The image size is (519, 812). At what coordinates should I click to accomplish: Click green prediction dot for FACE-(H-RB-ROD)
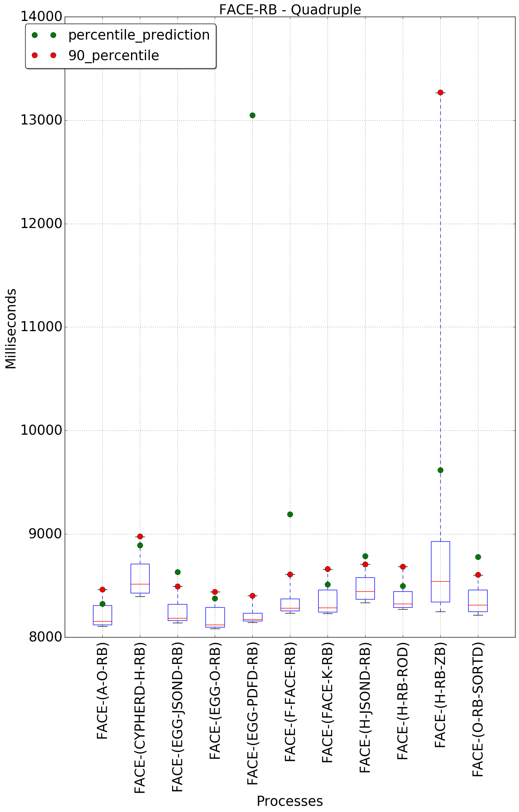coord(403,586)
